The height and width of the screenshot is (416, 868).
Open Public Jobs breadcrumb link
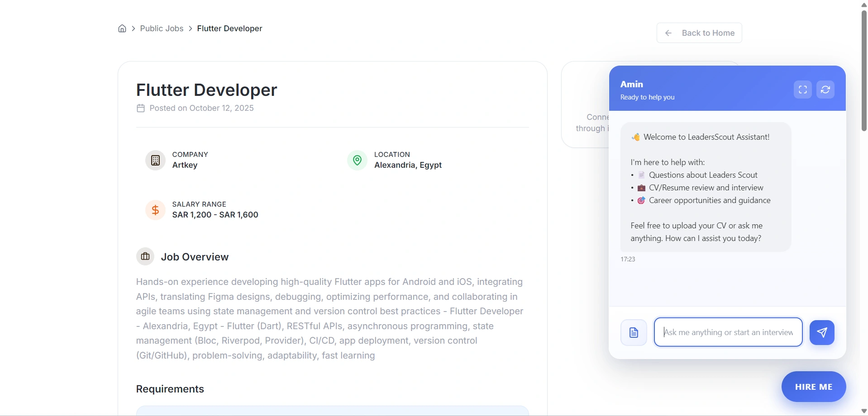point(162,28)
